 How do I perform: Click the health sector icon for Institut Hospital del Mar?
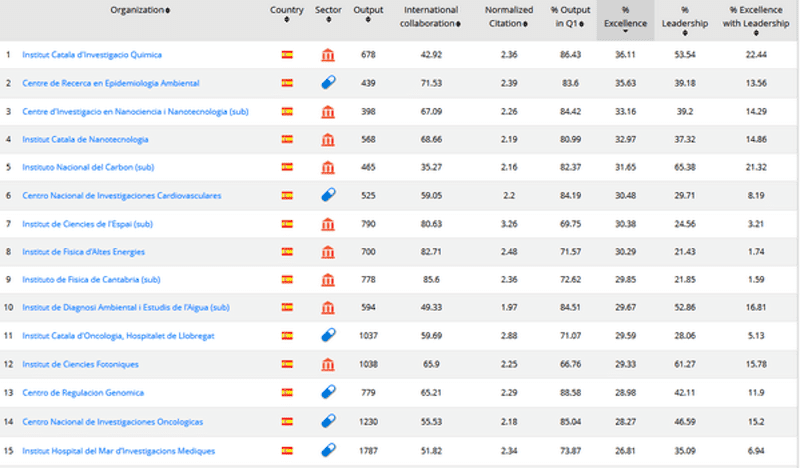click(328, 450)
